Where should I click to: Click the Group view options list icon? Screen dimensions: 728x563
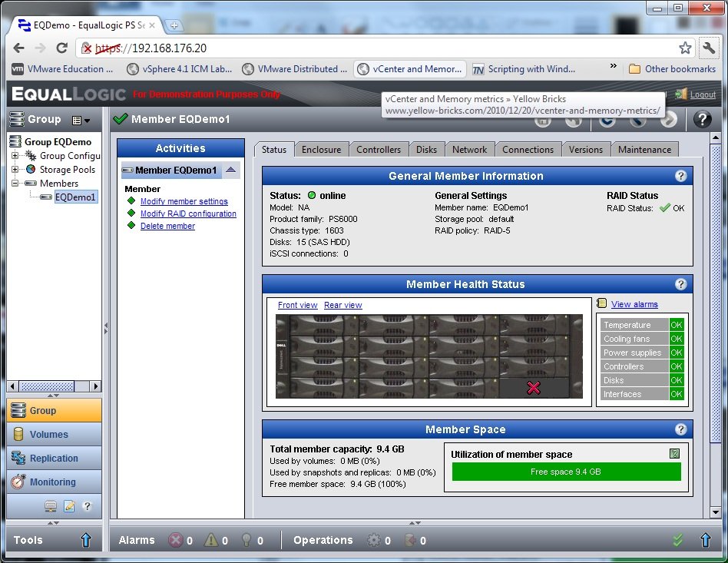click(81, 121)
